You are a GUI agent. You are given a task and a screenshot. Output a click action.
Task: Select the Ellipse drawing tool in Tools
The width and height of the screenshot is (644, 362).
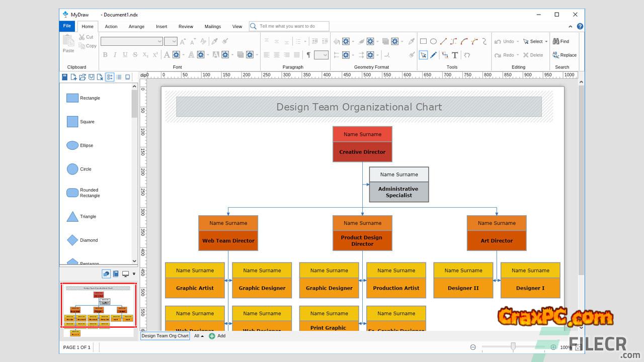pyautogui.click(x=433, y=41)
